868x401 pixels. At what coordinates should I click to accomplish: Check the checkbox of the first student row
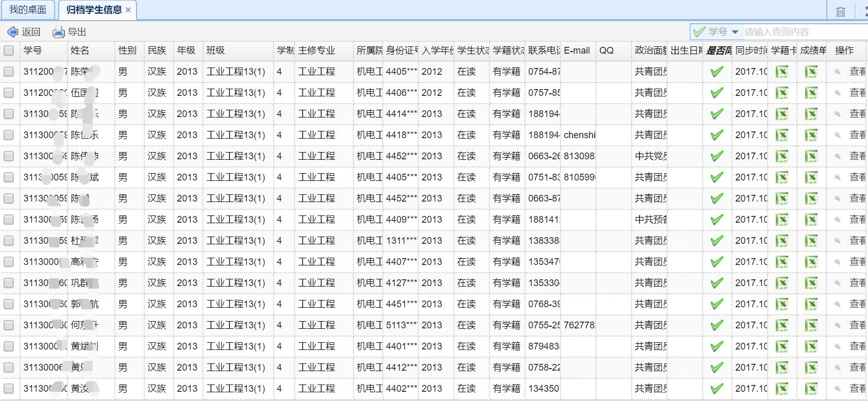(x=9, y=72)
